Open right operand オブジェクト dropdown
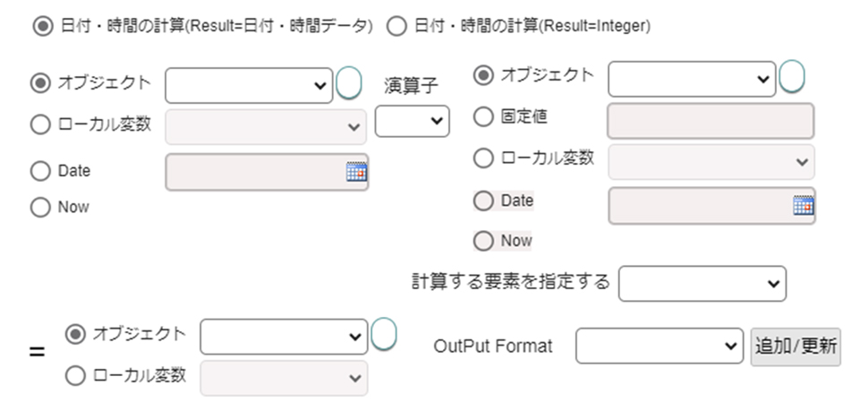 pos(692,79)
